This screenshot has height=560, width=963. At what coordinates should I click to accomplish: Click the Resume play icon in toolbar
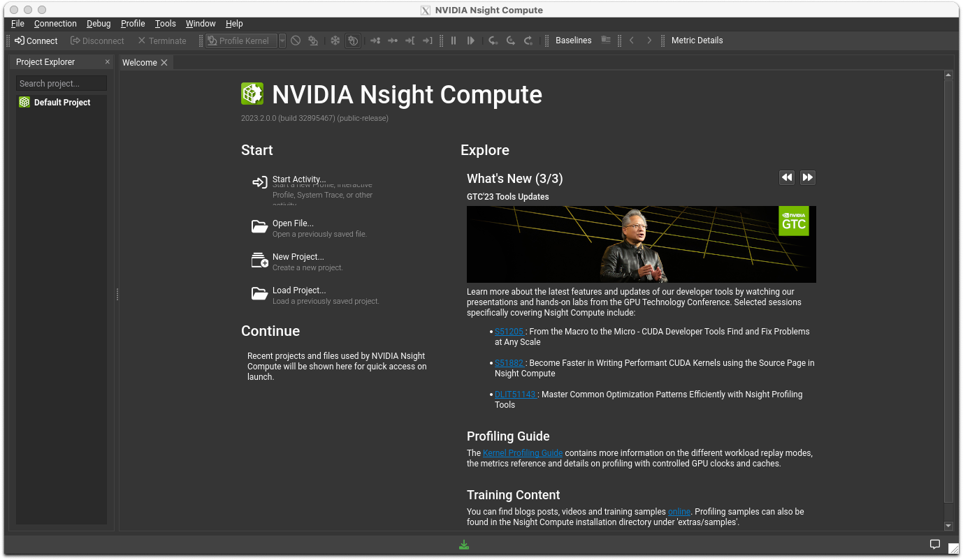pos(471,40)
